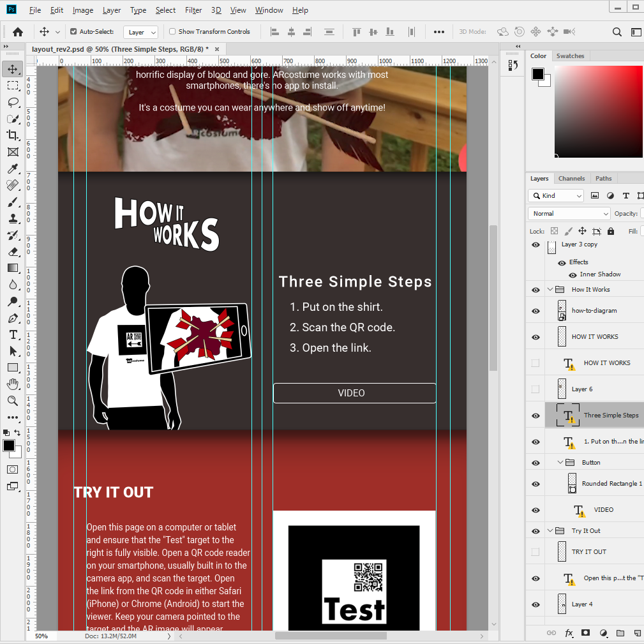The height and width of the screenshot is (644, 644).
Task: Click the Add layer mask icon
Action: pyautogui.click(x=586, y=633)
